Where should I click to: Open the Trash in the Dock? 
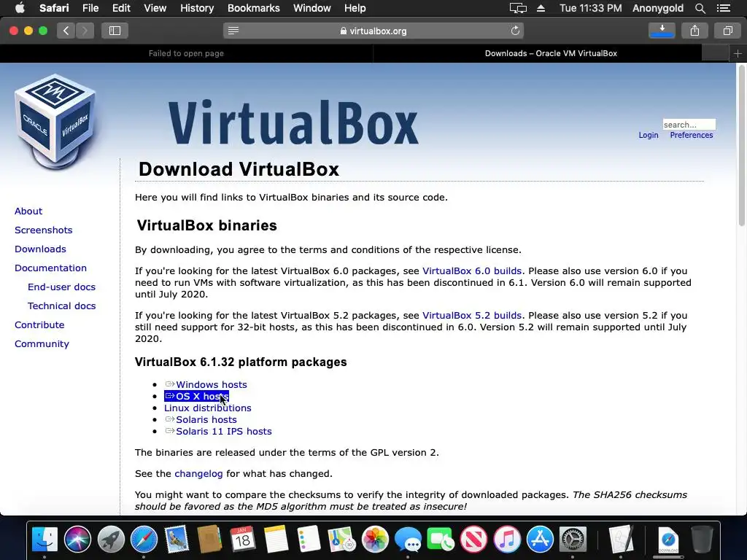(x=702, y=539)
